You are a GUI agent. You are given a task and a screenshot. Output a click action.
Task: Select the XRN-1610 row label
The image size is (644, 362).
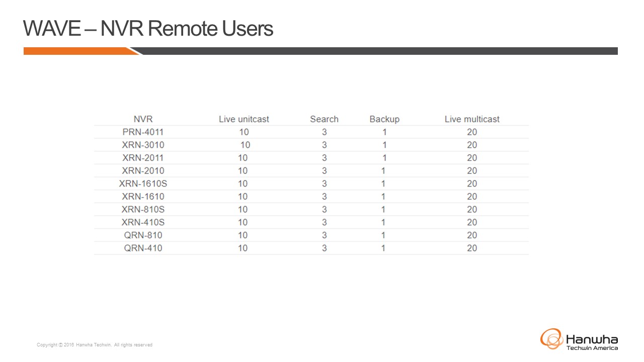click(x=143, y=197)
